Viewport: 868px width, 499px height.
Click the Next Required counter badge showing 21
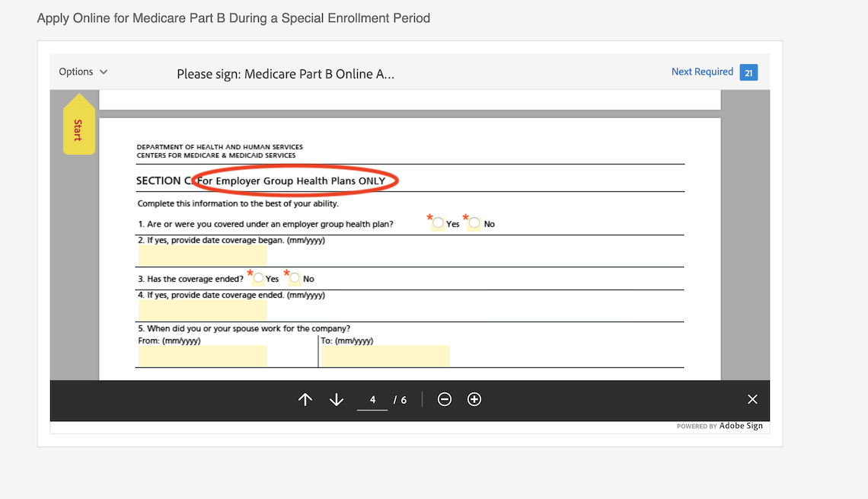coord(748,72)
